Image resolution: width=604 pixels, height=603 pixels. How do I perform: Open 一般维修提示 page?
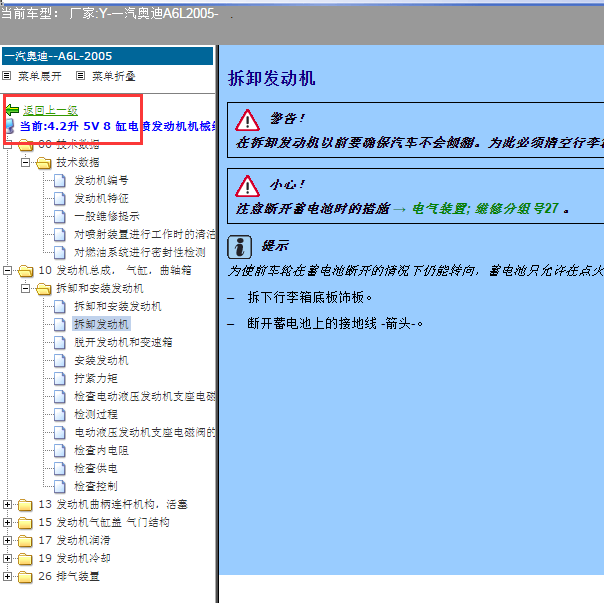pyautogui.click(x=107, y=216)
